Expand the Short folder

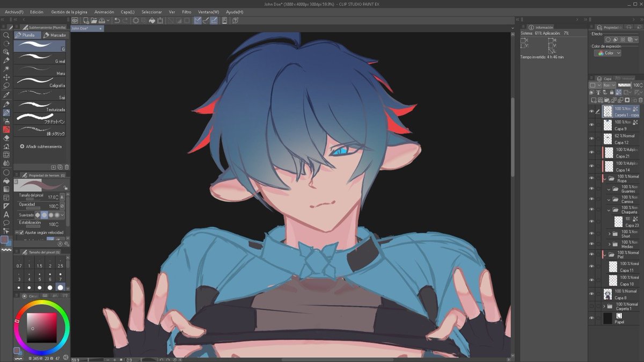[609, 234]
